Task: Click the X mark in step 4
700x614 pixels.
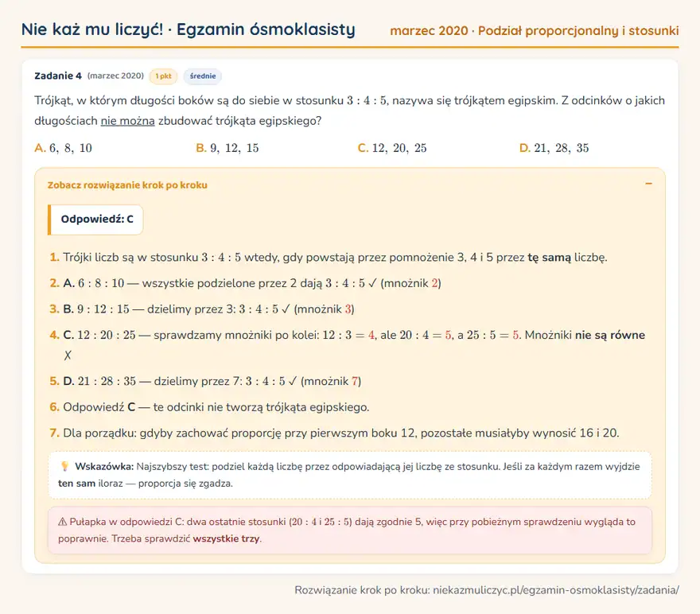Action: (68, 356)
